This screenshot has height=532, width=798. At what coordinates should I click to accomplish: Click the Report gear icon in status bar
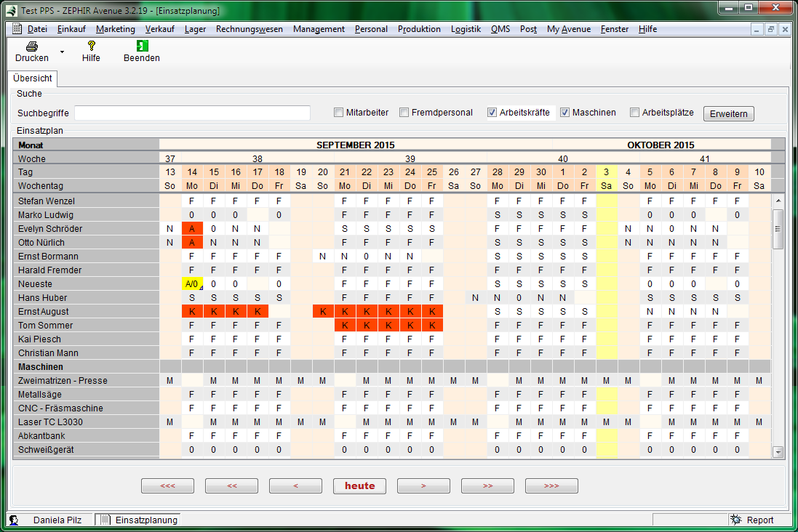[735, 520]
